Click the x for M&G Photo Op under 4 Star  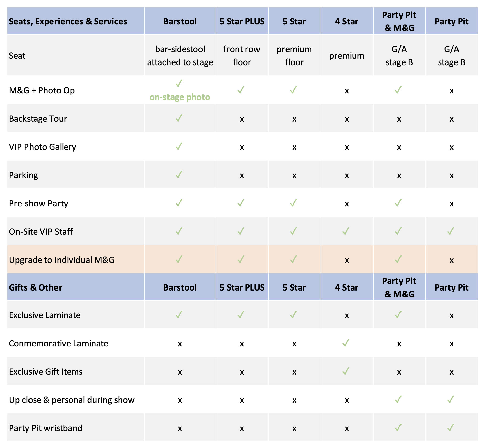[x=347, y=91]
